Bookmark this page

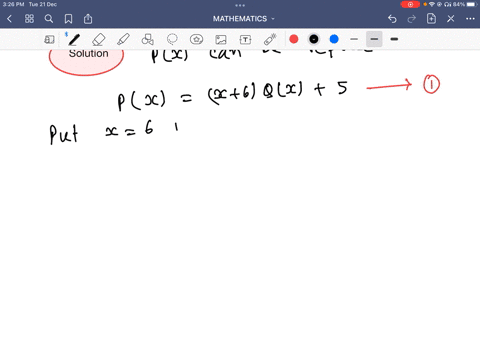coord(68,19)
